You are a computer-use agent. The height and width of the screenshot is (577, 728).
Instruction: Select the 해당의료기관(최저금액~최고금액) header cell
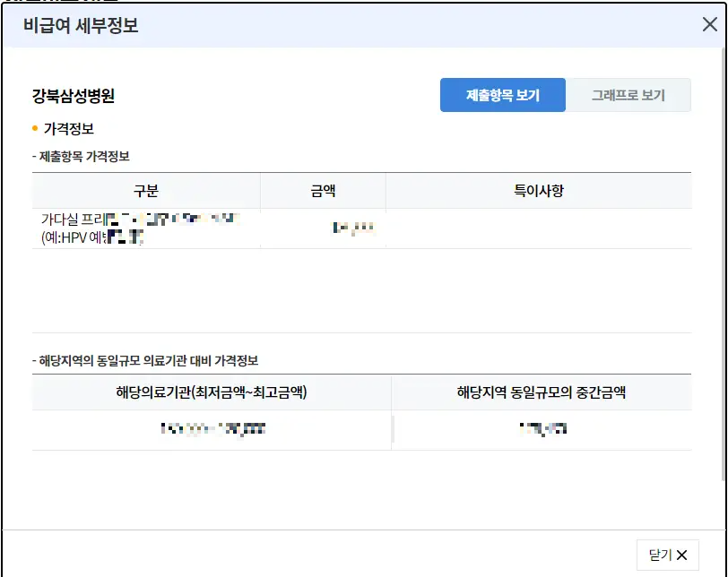coord(212,393)
